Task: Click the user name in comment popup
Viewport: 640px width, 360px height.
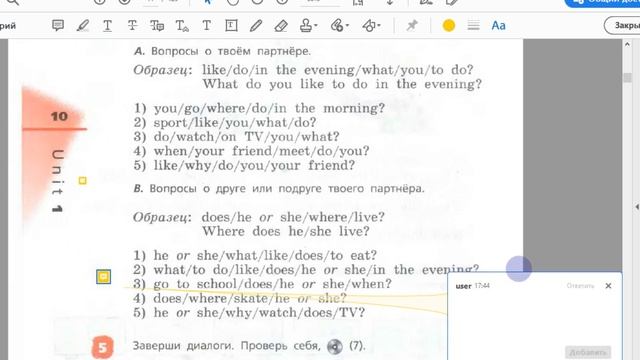Action: coord(463,286)
